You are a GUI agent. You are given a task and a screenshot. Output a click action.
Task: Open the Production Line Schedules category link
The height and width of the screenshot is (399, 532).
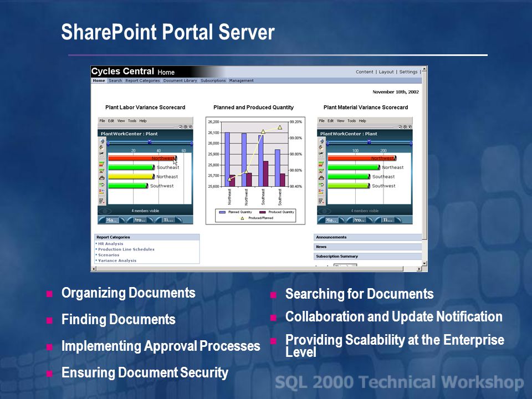[126, 249]
